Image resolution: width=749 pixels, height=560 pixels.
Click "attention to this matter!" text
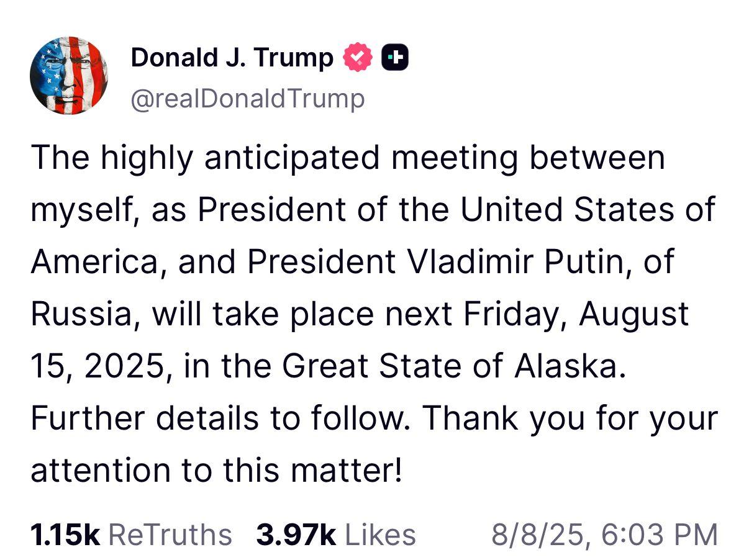[217, 471]
